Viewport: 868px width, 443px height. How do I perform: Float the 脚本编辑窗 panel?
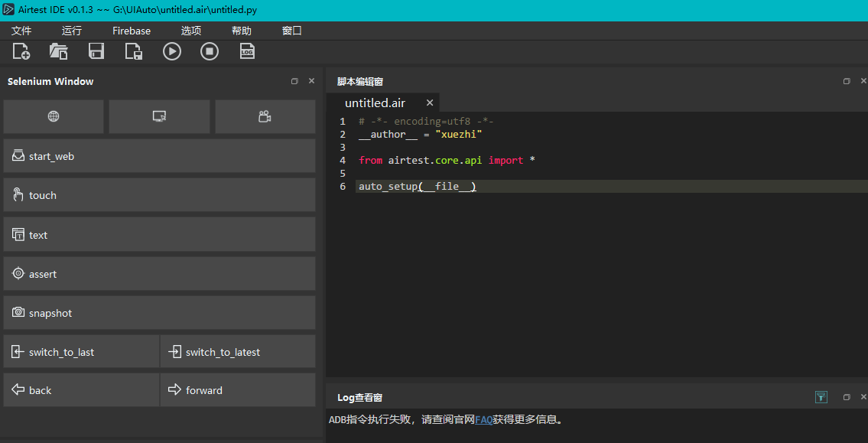pos(847,81)
